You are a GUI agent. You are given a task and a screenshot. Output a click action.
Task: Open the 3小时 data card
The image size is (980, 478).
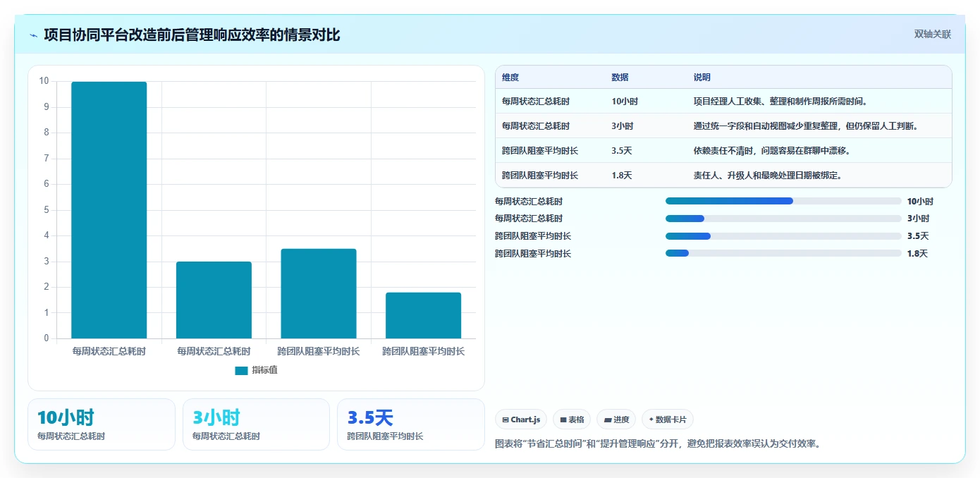pos(256,424)
